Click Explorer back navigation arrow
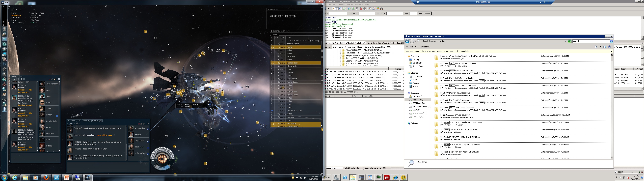644x181 pixels. click(x=407, y=41)
